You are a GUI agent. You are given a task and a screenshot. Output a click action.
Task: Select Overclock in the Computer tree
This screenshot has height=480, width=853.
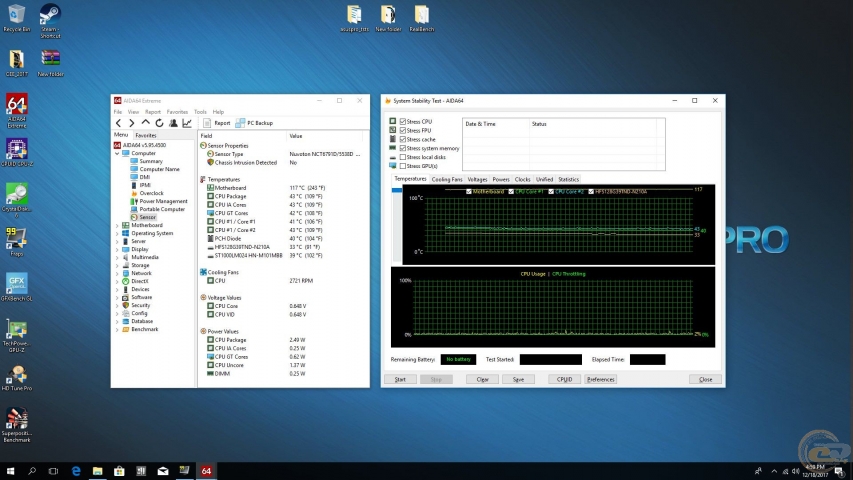coord(151,193)
